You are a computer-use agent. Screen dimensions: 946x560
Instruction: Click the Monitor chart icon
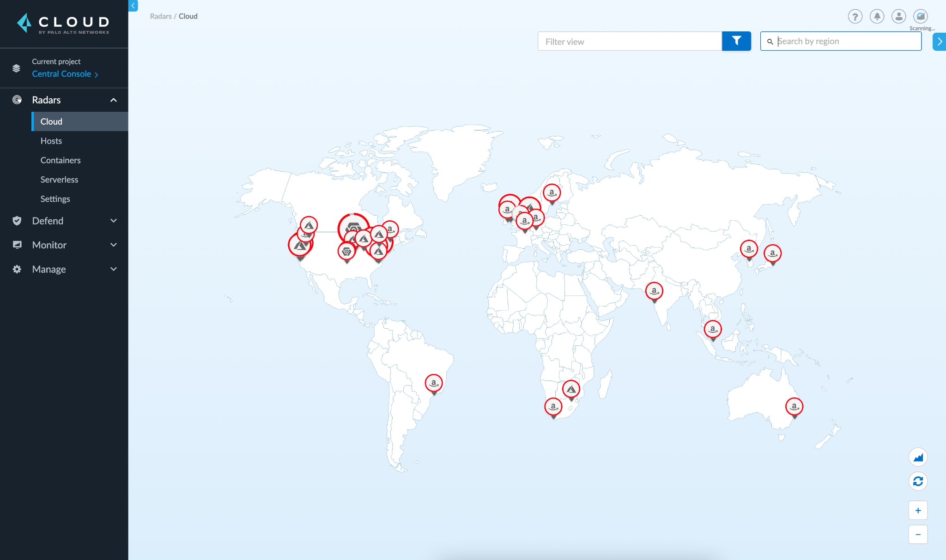[x=17, y=245]
